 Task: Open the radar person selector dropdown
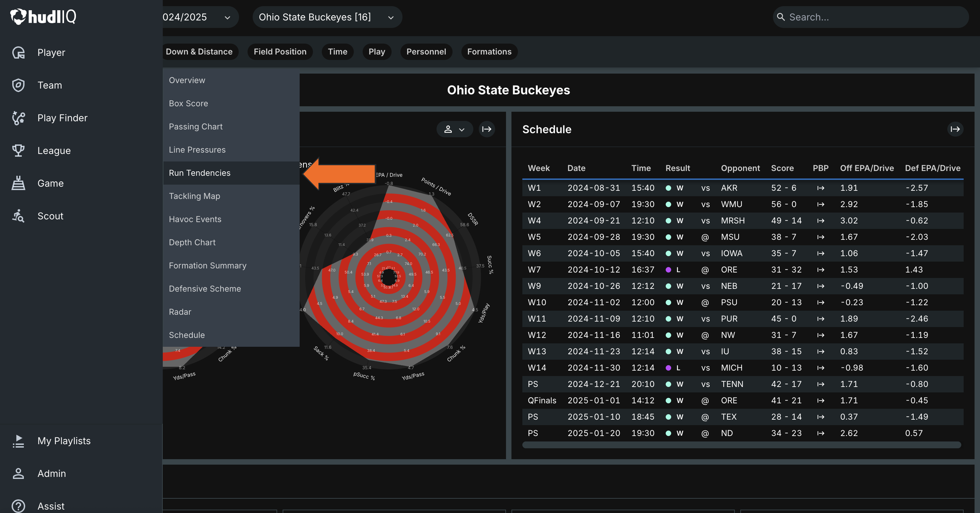tap(455, 129)
